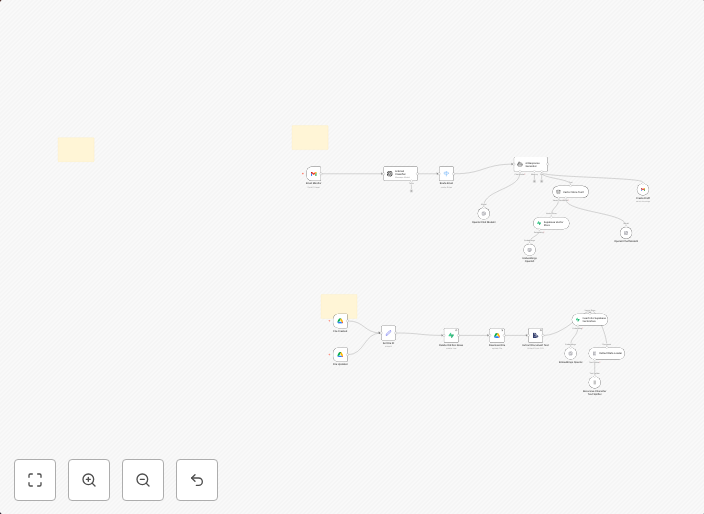This screenshot has width=704, height=514.
Task: Click the fit-to-view canvas button
Action: click(x=35, y=480)
